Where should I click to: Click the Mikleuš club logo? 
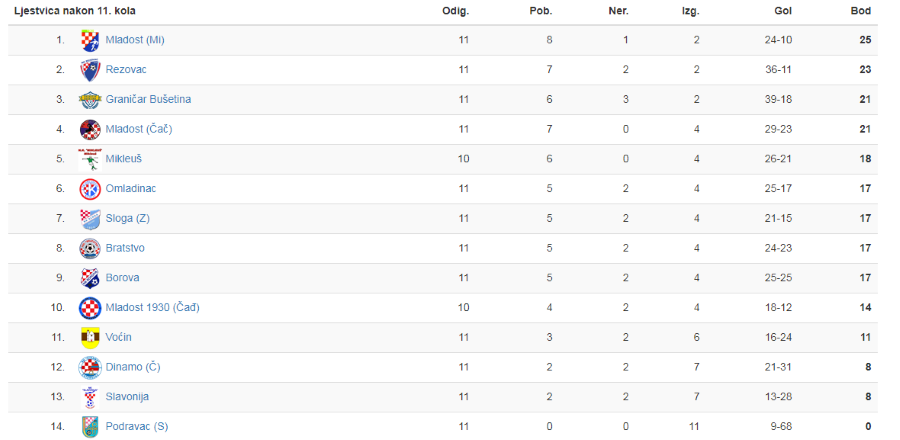(90, 159)
